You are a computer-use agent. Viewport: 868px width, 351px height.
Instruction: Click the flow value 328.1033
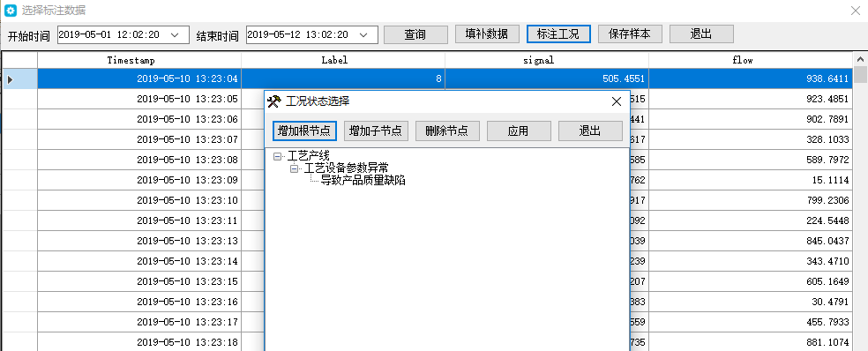(827, 139)
